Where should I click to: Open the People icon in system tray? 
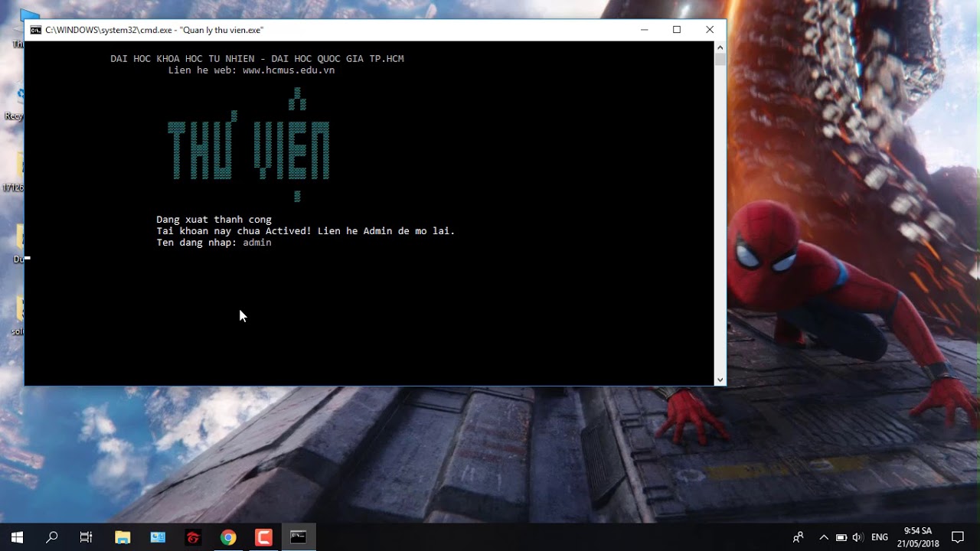[799, 537]
